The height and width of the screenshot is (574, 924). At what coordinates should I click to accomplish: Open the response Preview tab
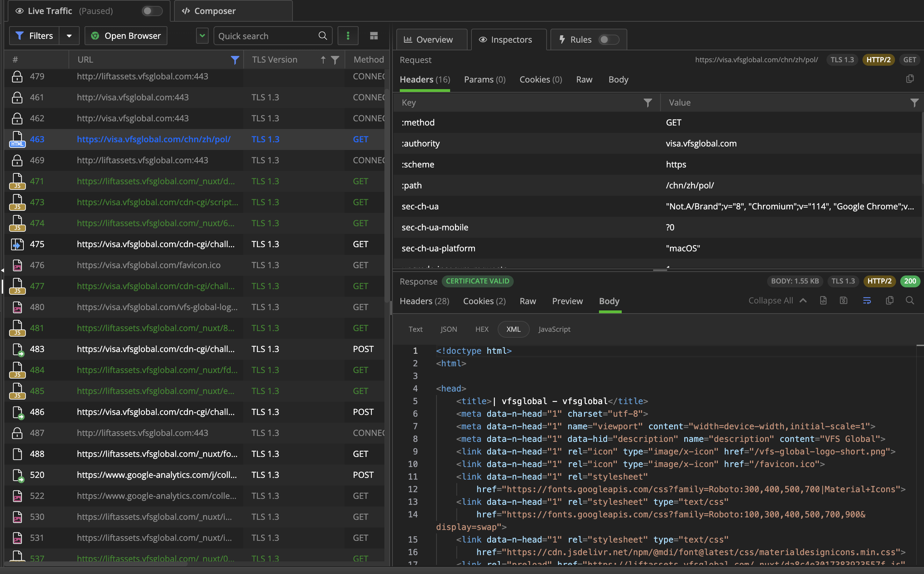point(567,301)
